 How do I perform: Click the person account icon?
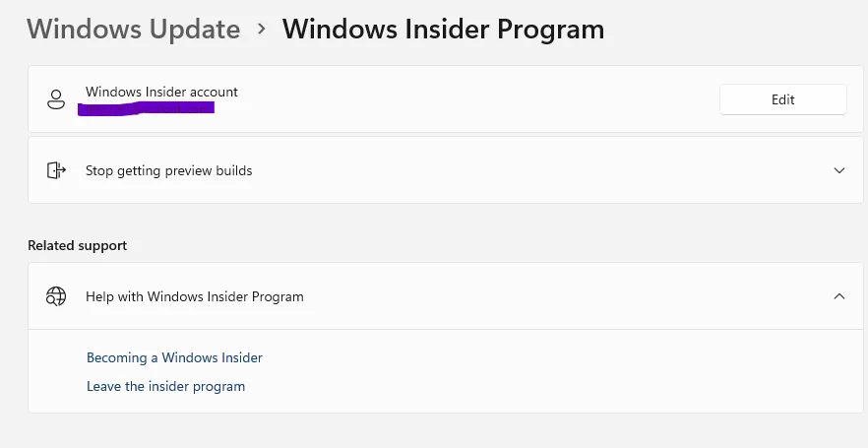click(x=56, y=99)
